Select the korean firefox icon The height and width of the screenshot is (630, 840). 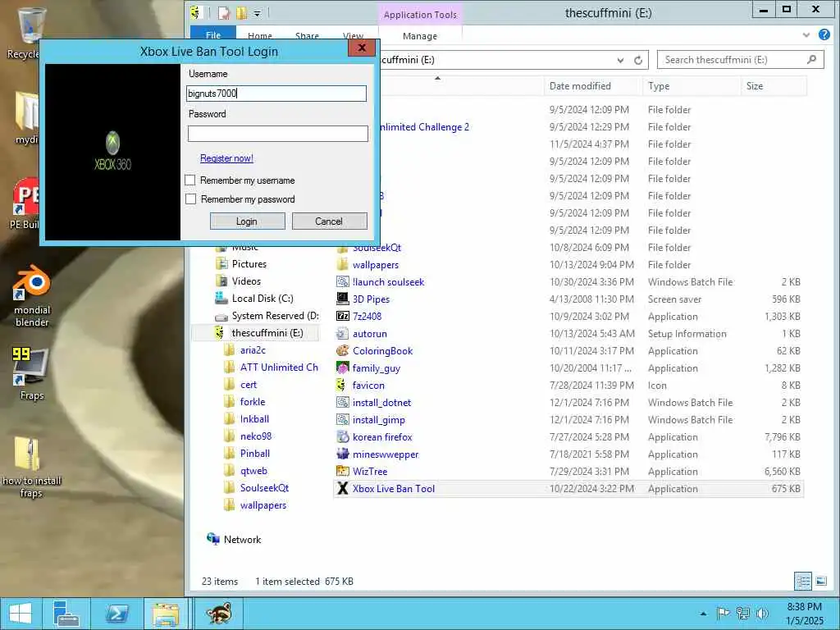click(x=342, y=436)
